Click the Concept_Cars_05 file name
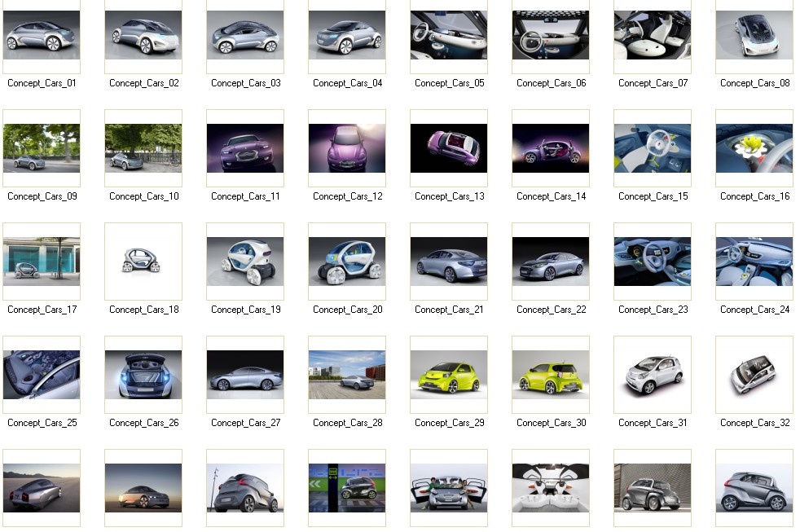Viewport: 800px width, 532px height. 450,83
